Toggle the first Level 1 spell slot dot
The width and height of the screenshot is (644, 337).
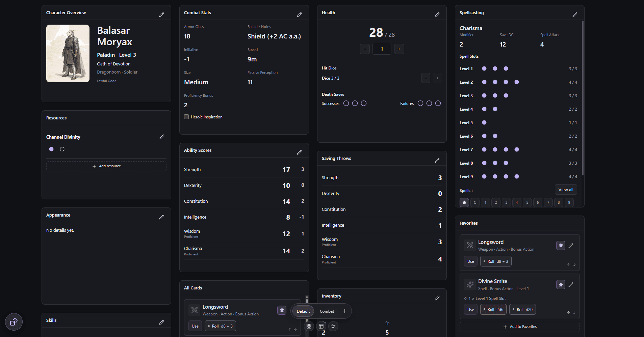pyautogui.click(x=484, y=68)
